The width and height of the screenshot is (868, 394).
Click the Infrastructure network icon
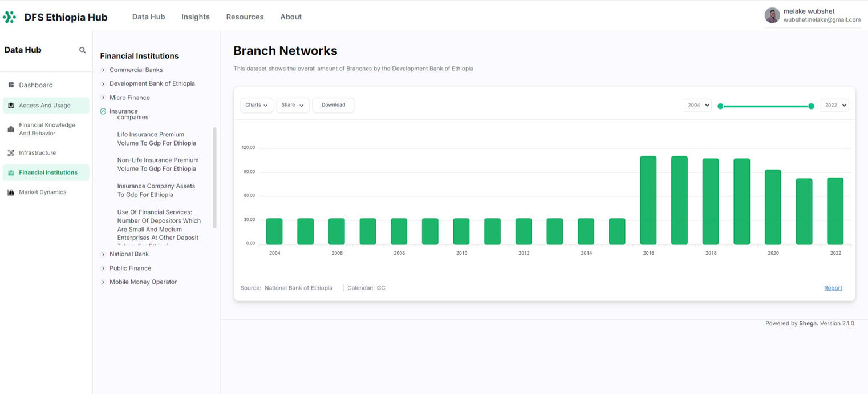click(x=10, y=152)
